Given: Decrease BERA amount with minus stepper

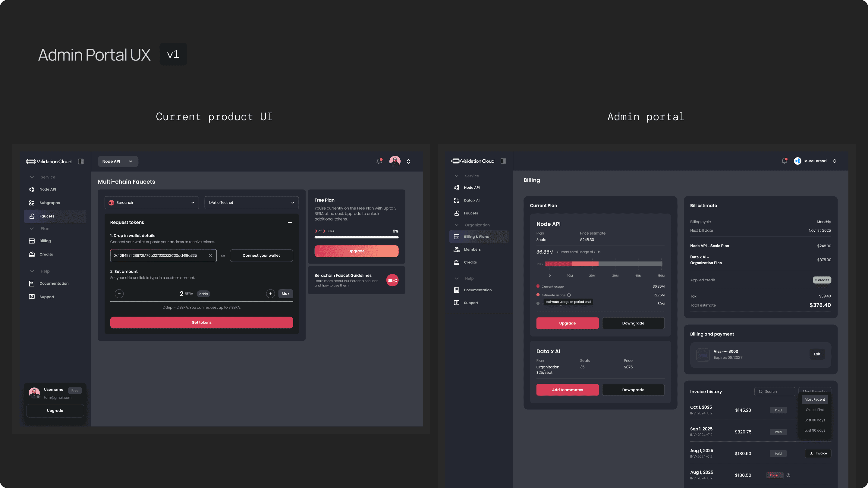Looking at the screenshot, I should (119, 294).
